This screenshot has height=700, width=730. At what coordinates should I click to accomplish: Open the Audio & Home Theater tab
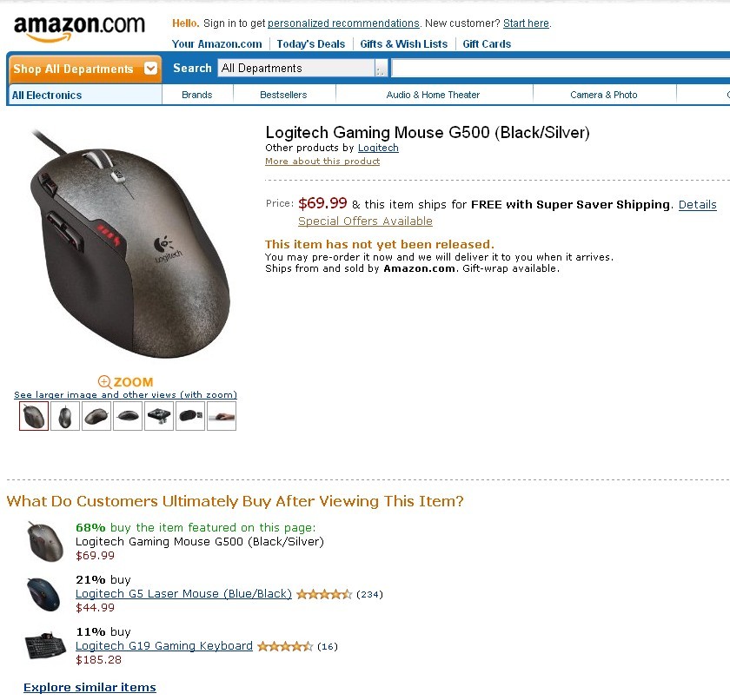pos(433,95)
